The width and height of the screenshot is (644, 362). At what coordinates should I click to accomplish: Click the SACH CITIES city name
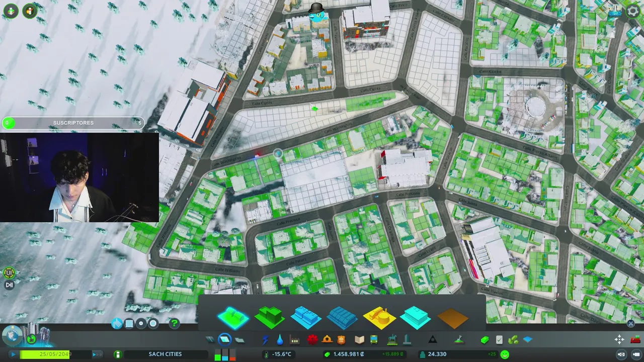coord(165,354)
